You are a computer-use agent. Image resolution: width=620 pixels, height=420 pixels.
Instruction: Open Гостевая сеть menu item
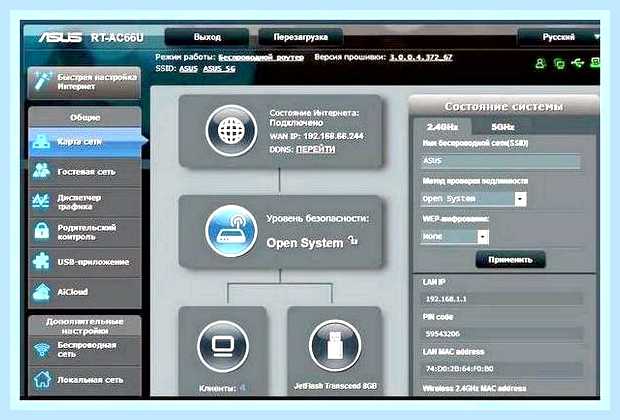[x=85, y=172]
